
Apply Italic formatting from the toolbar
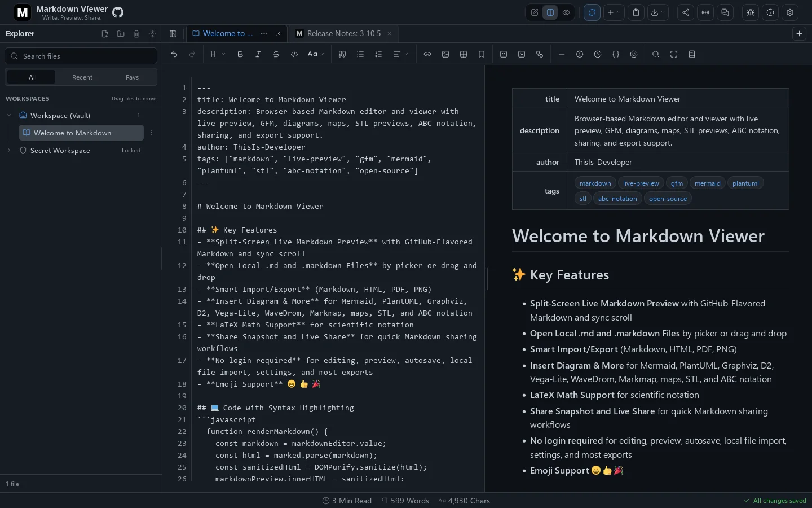pyautogui.click(x=258, y=54)
